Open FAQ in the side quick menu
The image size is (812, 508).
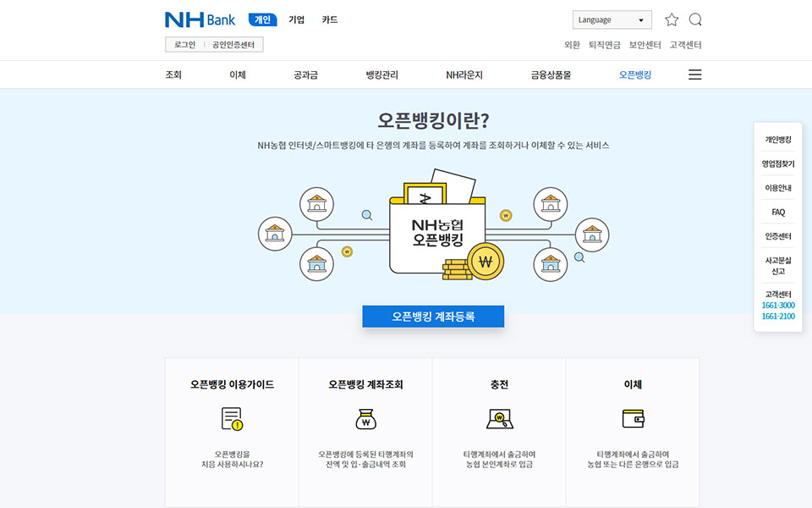point(778,213)
